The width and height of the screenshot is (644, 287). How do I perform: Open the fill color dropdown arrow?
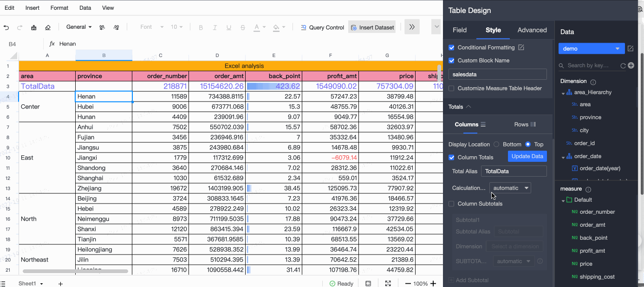tap(284, 27)
